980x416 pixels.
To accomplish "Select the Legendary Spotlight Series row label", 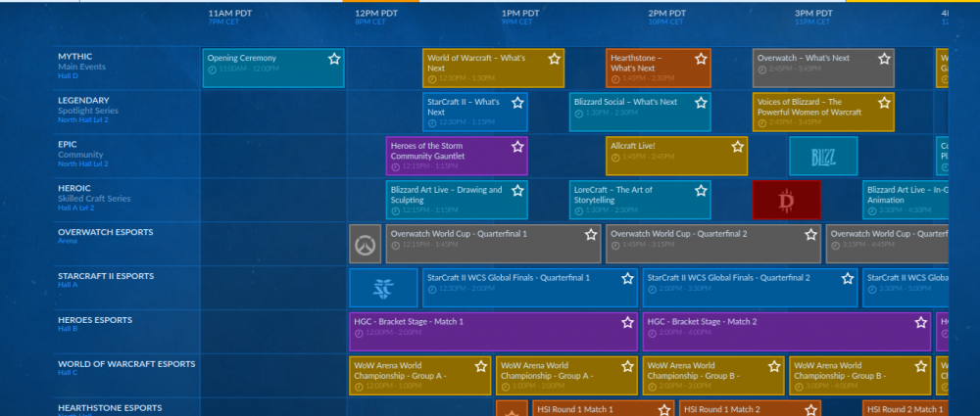I will (88, 110).
